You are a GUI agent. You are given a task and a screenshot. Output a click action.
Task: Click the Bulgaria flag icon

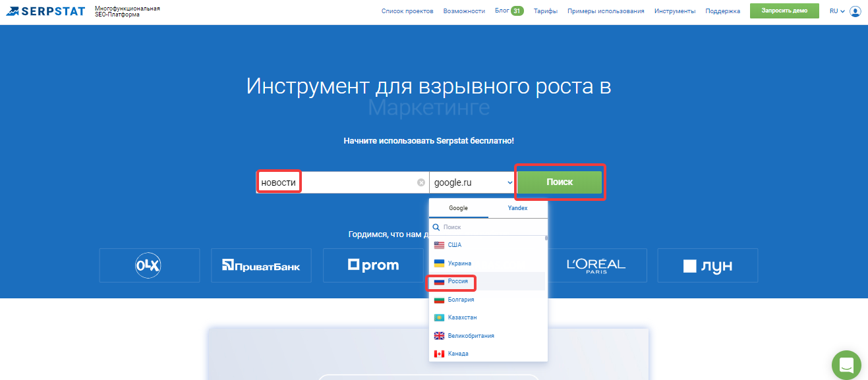pos(439,300)
